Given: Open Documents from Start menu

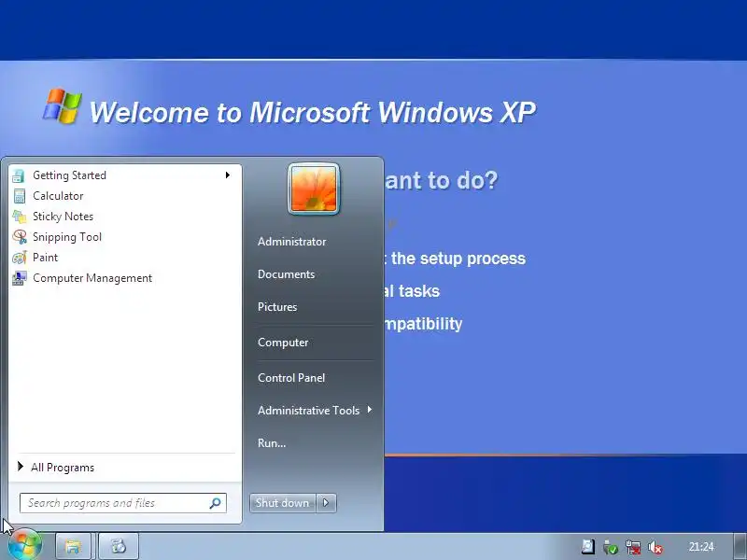Looking at the screenshot, I should coord(287,274).
